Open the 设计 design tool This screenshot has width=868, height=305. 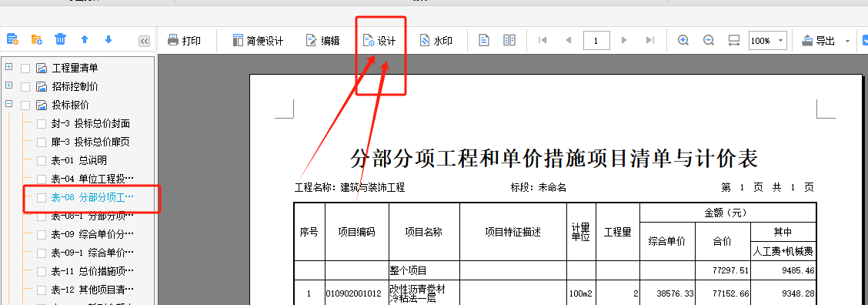pyautogui.click(x=379, y=41)
